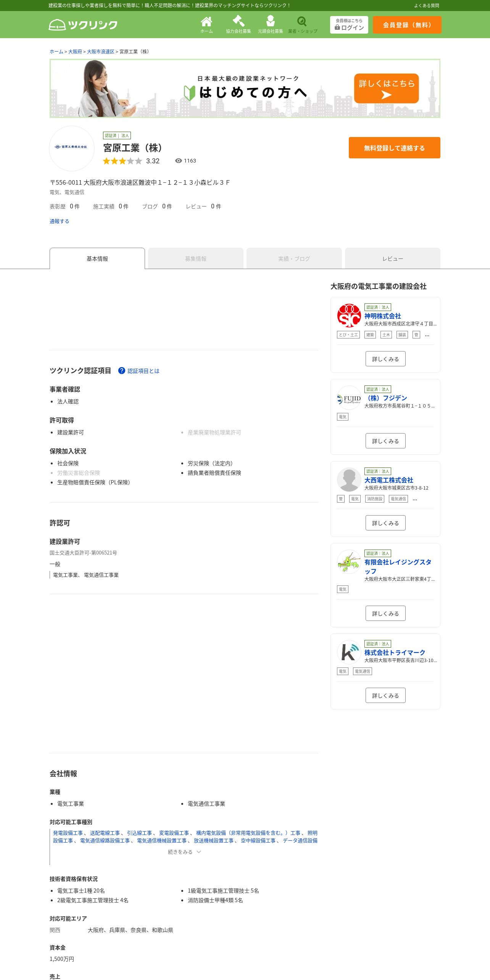Open 大西電工株式会社 company link
490x980 pixels.
tap(389, 480)
